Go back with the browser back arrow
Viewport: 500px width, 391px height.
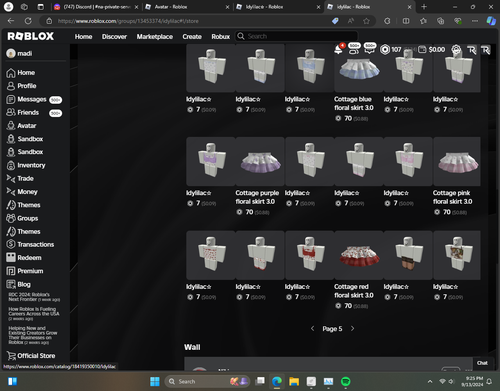point(11,21)
